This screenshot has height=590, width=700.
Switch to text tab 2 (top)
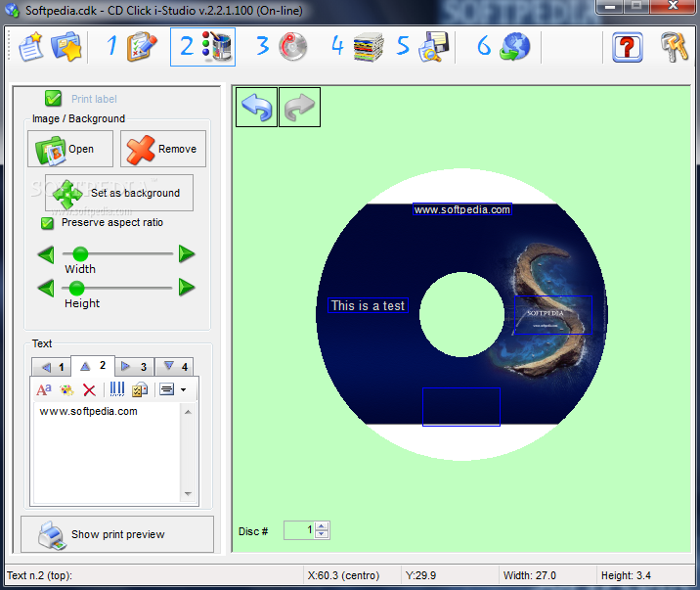click(93, 366)
